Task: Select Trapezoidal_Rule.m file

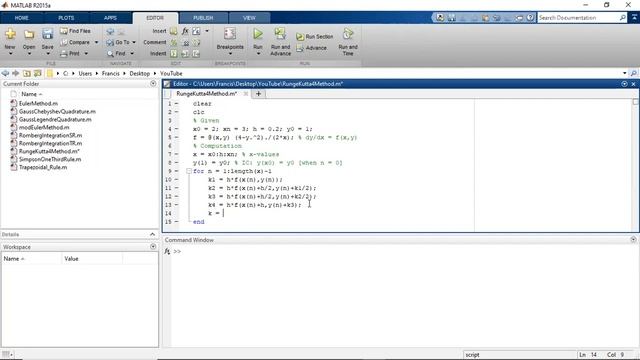Action: pyautogui.click(x=43, y=167)
